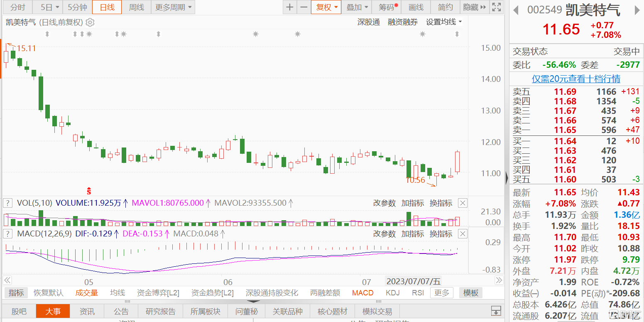The height and width of the screenshot is (322, 644).
Task: Expand 更多周期 period dropdown
Action: point(174,7)
